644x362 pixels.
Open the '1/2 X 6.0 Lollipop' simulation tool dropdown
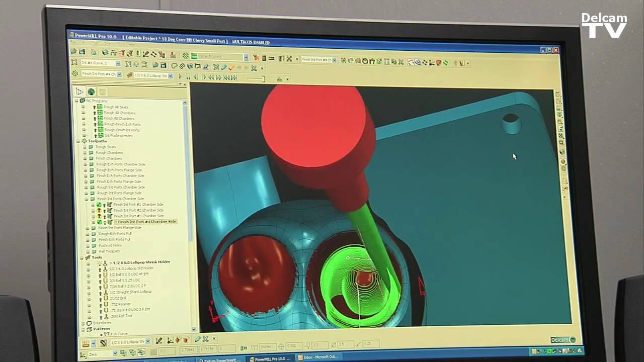[171, 76]
